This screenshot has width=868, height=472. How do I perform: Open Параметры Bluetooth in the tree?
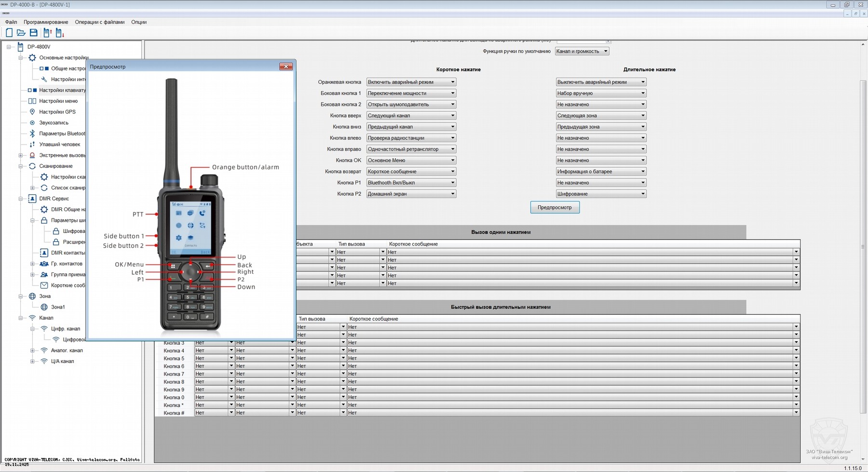tap(61, 134)
